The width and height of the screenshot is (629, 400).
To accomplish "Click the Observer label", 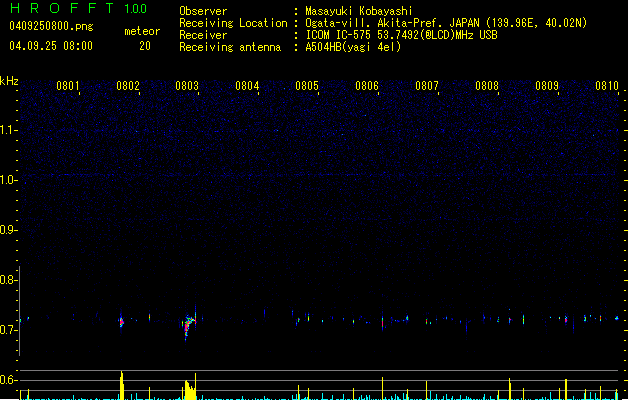I will [203, 11].
